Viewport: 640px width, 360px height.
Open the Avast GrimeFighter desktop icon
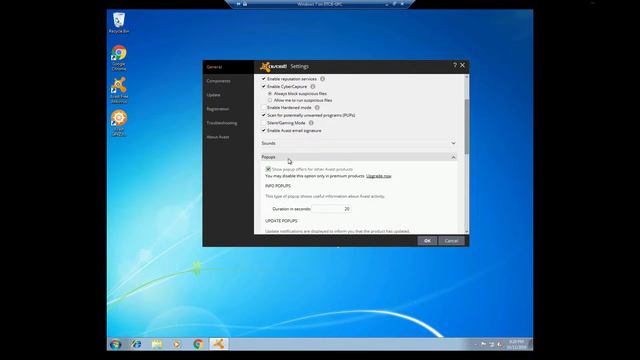click(x=119, y=122)
